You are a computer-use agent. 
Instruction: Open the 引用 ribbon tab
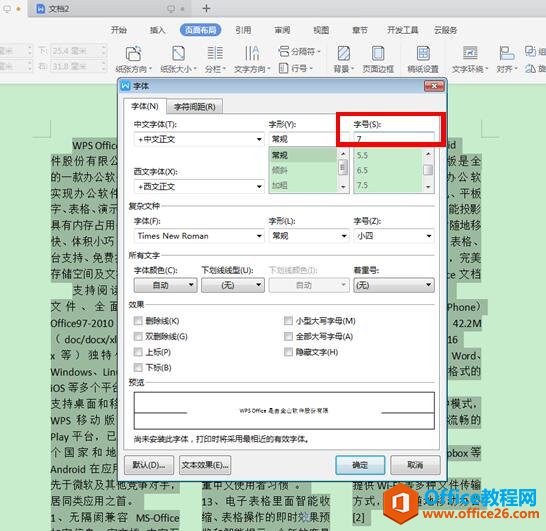[243, 30]
